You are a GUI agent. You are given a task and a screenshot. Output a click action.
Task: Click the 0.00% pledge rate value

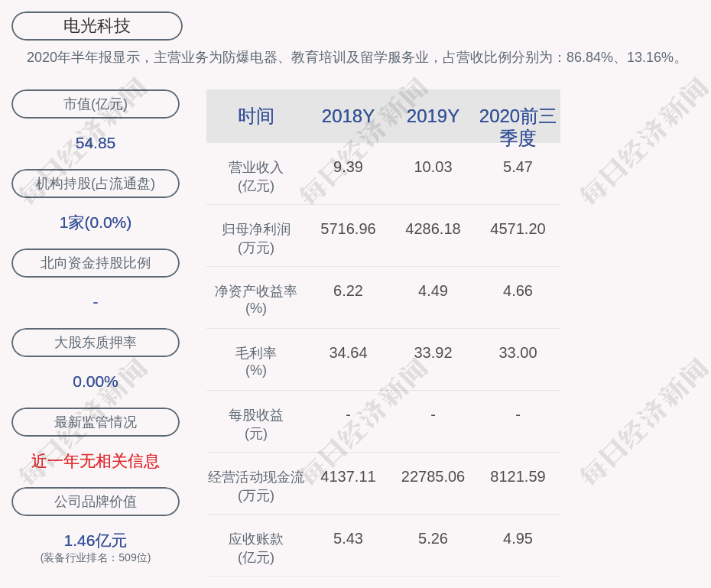coord(96,382)
